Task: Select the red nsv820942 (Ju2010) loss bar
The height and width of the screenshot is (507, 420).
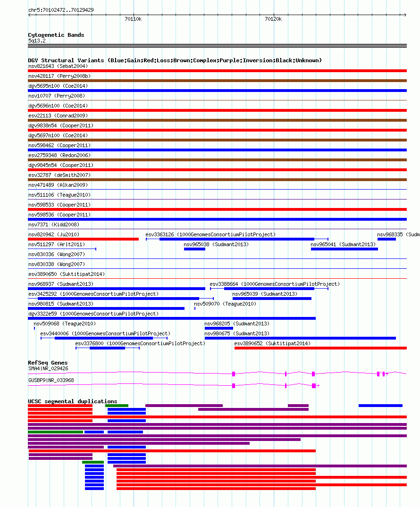Action: pyautogui.click(x=83, y=239)
